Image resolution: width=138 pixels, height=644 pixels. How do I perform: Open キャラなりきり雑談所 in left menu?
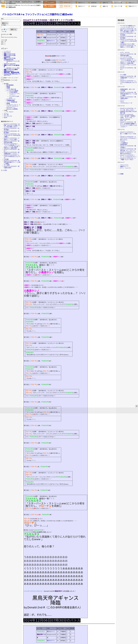click(12, 91)
